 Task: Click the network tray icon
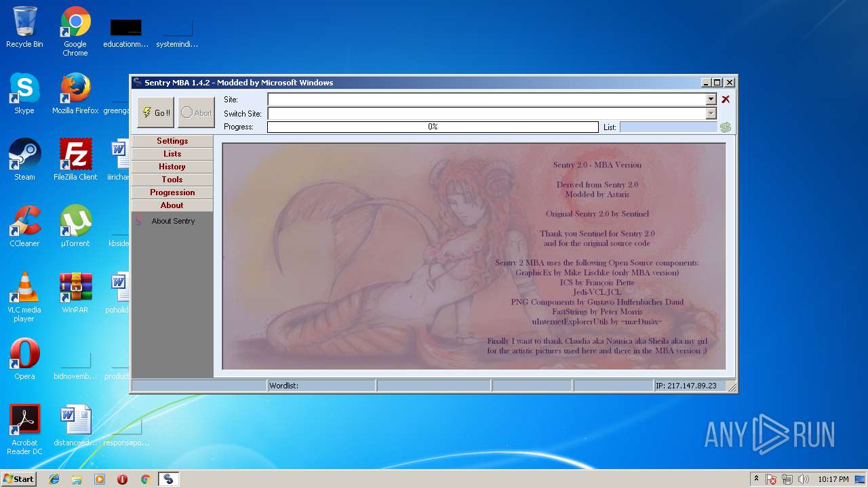pos(787,479)
